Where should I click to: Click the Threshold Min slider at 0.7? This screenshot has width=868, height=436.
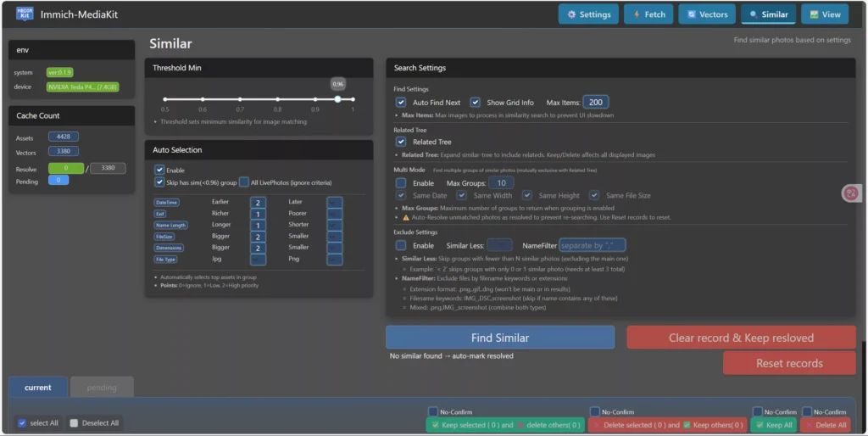pyautogui.click(x=240, y=99)
